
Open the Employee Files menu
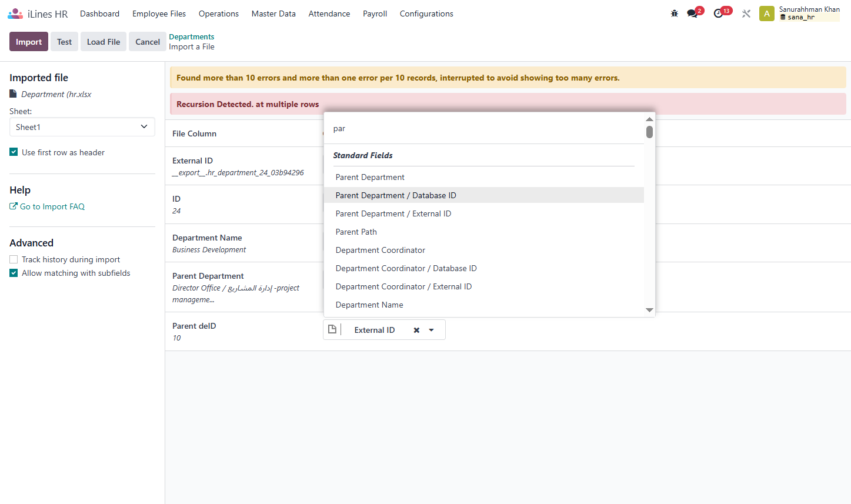coord(159,14)
